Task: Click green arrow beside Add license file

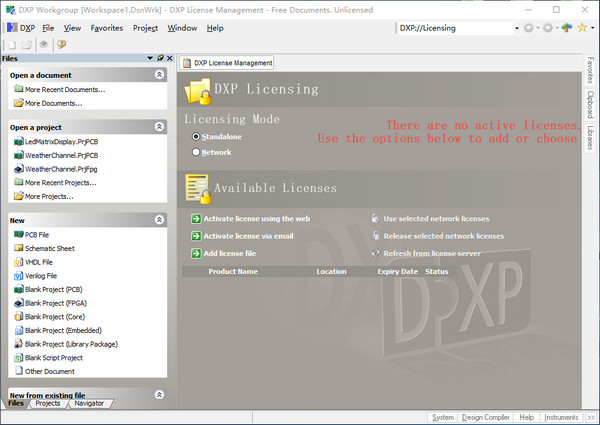Action: (x=196, y=253)
